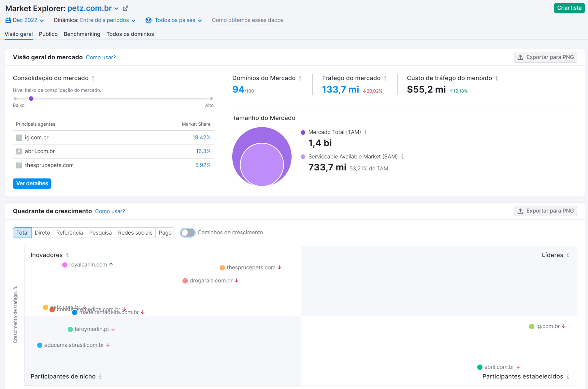This screenshot has width=588, height=389.
Task: Click the $55,2 mi traffic cost value
Action: [x=426, y=90]
